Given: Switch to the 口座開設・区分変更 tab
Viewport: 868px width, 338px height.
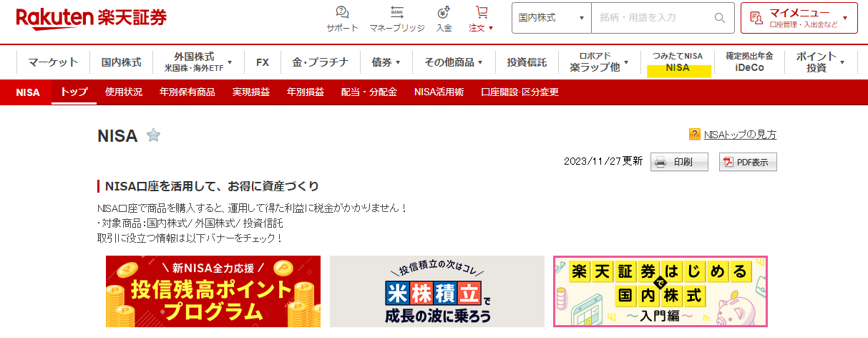Looking at the screenshot, I should [x=520, y=92].
